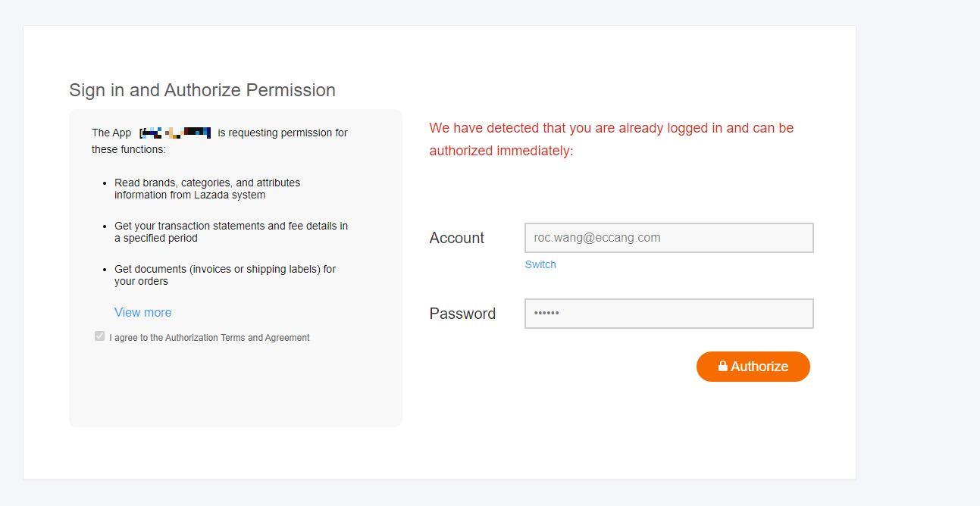Click empty area inside gray permissions panel
This screenshot has height=506, width=980.
pyautogui.click(x=235, y=386)
